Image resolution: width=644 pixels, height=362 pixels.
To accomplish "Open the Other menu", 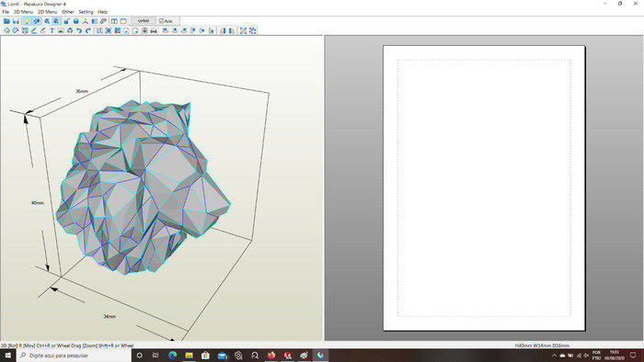I will point(68,12).
